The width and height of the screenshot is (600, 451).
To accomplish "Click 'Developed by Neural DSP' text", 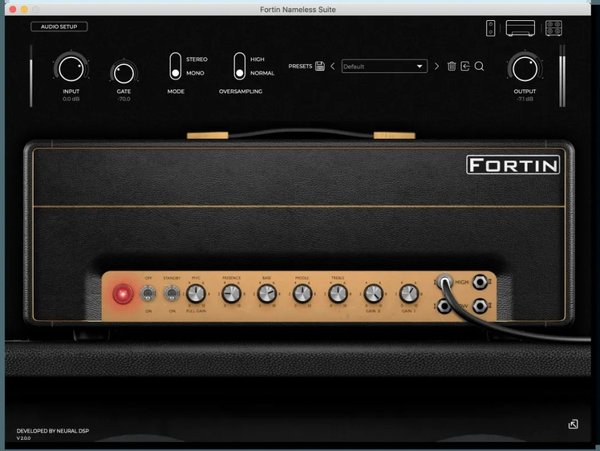I will pyautogui.click(x=53, y=431).
